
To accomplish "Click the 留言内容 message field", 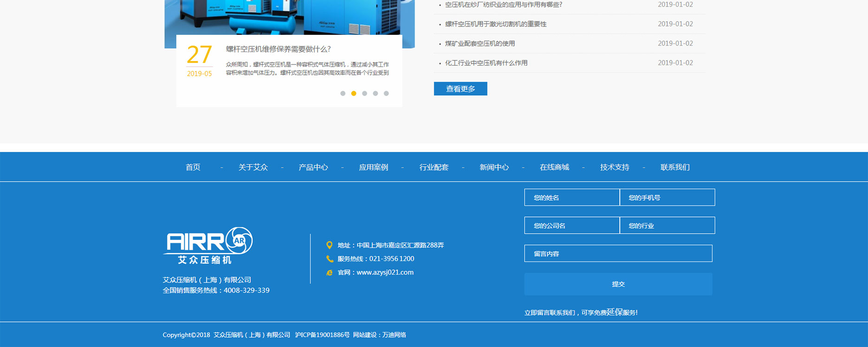I will [618, 254].
